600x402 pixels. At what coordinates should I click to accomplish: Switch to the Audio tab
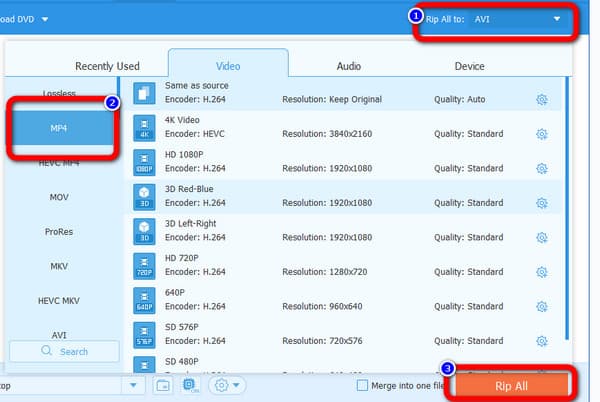point(349,66)
